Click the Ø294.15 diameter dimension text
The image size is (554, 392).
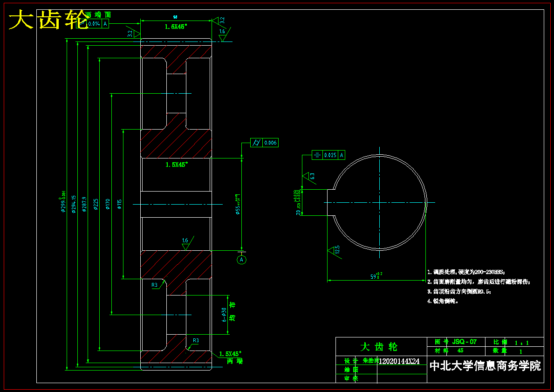click(74, 204)
